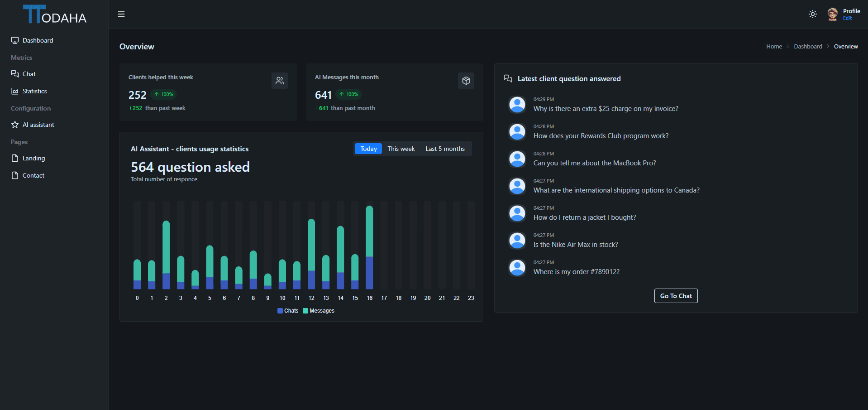Click the Statistics chart icon in sidebar
868x410 pixels.
[15, 91]
